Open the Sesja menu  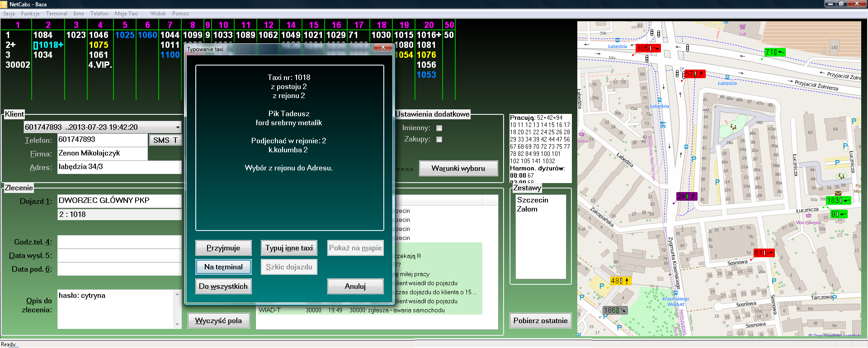tap(9, 14)
